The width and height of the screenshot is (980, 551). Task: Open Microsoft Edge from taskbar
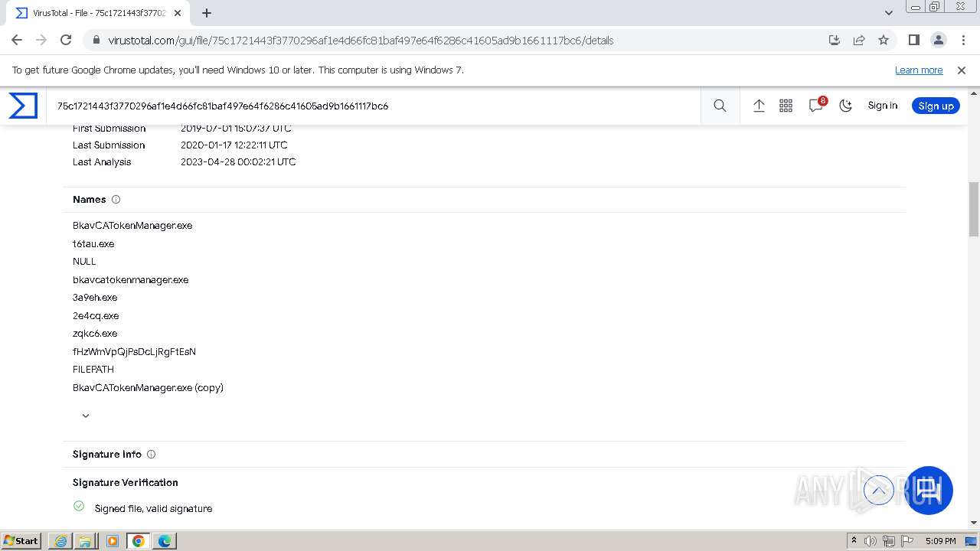[165, 541]
